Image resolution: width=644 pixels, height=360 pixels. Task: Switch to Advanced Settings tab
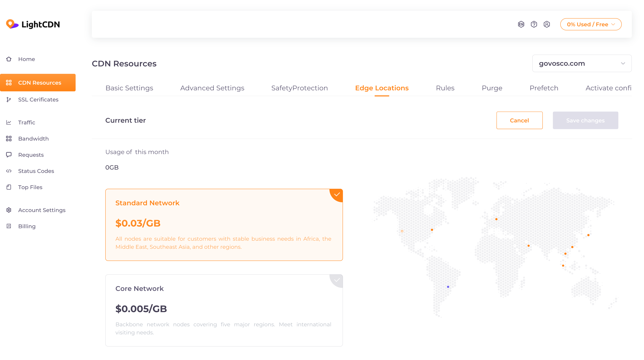click(x=212, y=88)
